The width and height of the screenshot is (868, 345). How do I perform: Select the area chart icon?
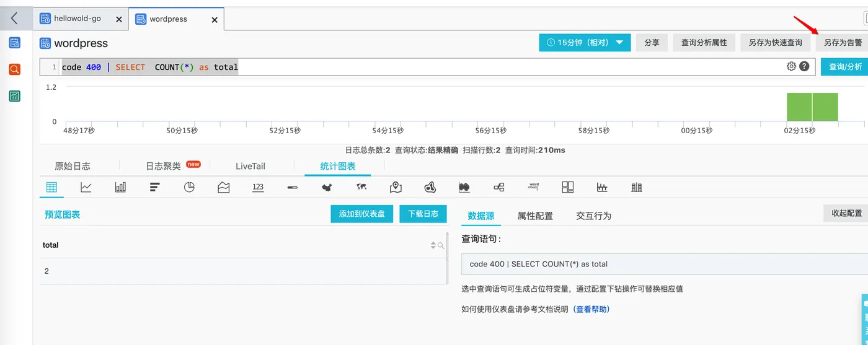pyautogui.click(x=224, y=187)
